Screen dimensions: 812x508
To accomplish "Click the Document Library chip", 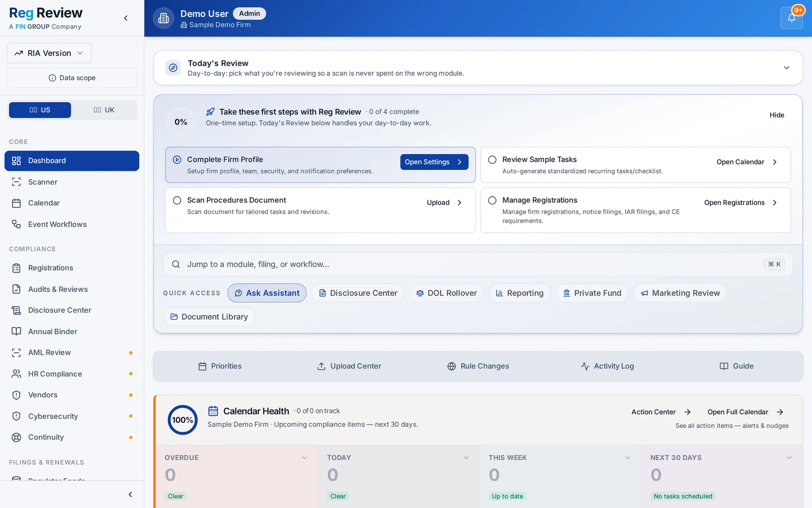I will click(209, 317).
